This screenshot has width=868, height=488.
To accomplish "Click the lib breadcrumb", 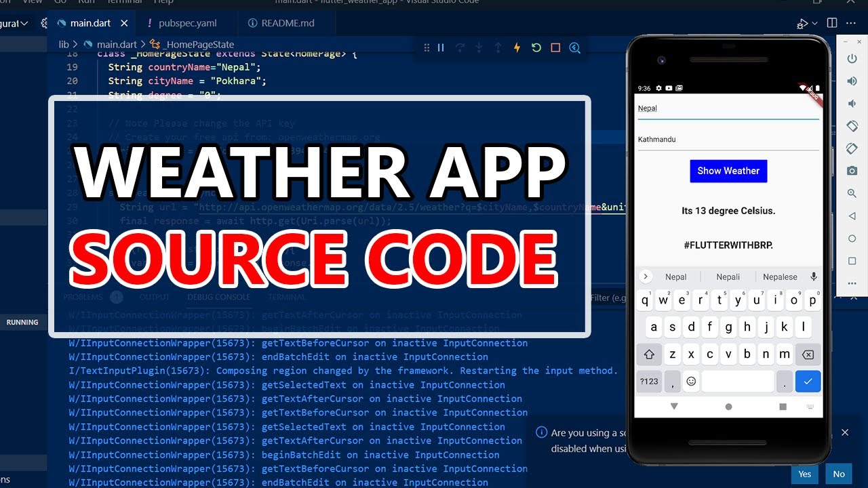I will point(64,45).
